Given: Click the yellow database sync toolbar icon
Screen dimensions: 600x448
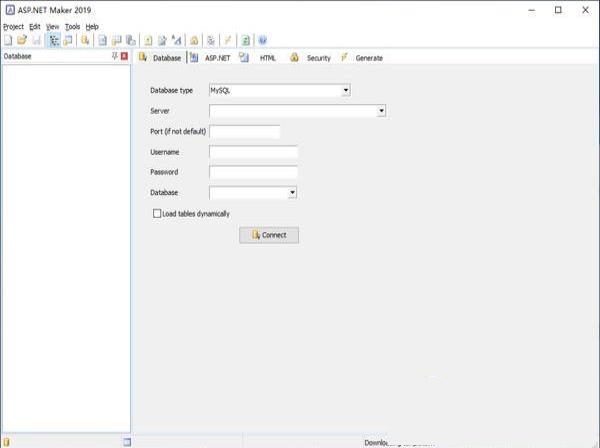Looking at the screenshot, I should click(x=85, y=40).
